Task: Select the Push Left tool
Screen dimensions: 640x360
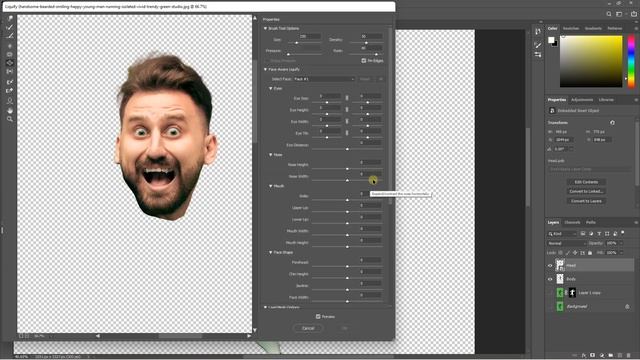Action: (x=10, y=72)
